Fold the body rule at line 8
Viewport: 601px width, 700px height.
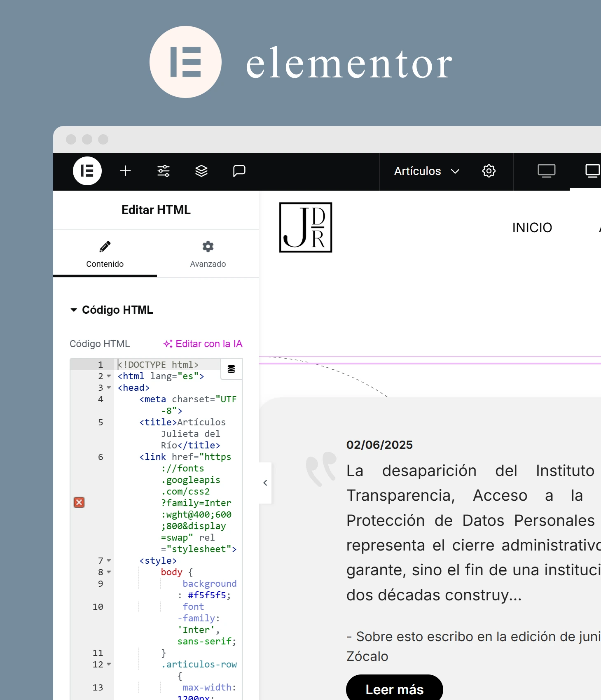point(109,572)
